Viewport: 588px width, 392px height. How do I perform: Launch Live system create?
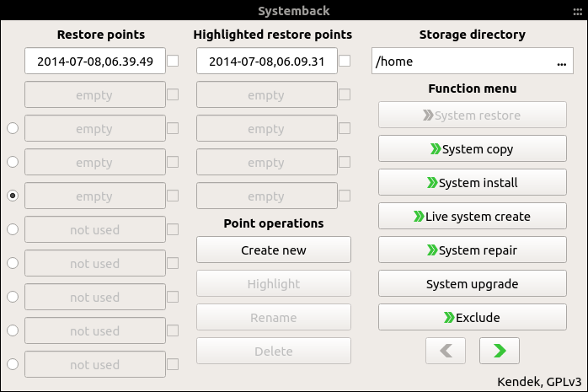(472, 216)
